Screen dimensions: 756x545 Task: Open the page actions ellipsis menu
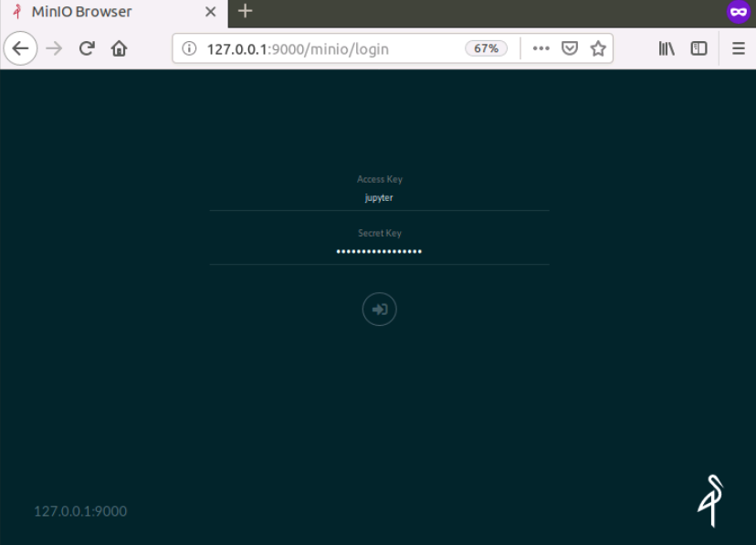click(x=541, y=48)
